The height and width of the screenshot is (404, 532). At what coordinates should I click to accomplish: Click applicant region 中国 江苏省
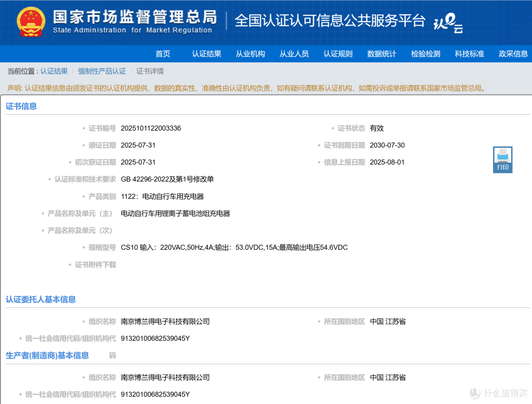pyautogui.click(x=388, y=322)
